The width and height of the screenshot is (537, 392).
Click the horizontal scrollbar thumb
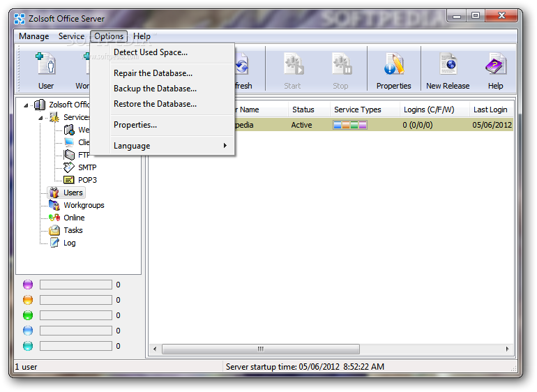click(x=261, y=349)
